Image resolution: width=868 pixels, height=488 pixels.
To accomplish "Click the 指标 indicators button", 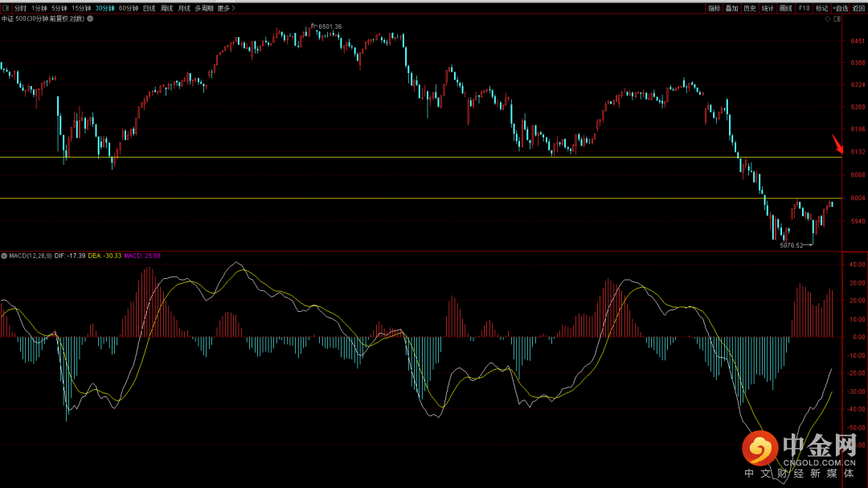I will pyautogui.click(x=714, y=8).
